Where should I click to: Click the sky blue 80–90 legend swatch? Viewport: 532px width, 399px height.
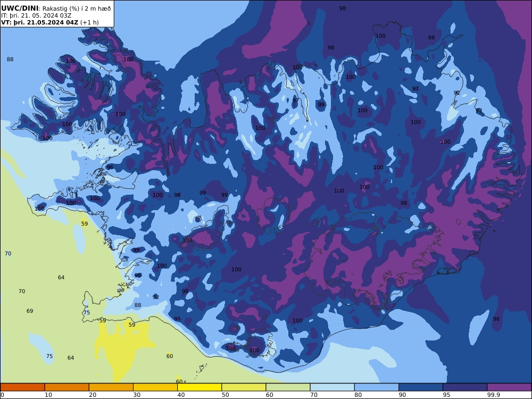pos(377,387)
